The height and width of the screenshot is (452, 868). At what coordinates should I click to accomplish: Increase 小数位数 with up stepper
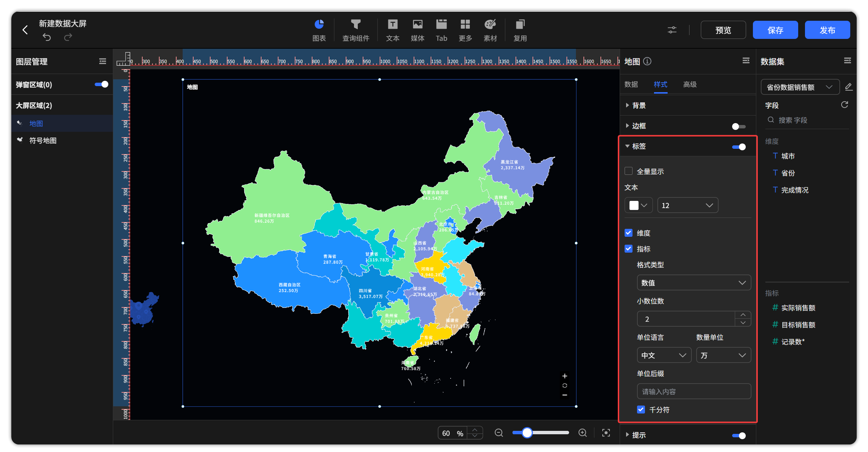pyautogui.click(x=743, y=315)
